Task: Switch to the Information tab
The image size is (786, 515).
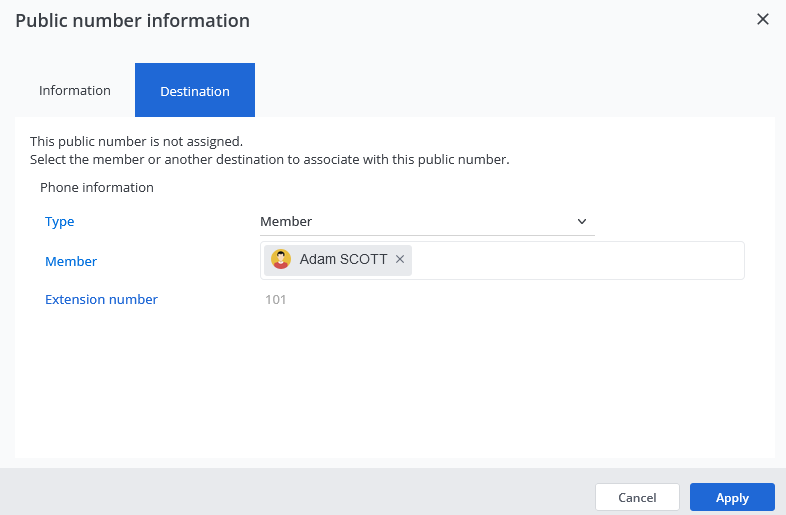Action: (x=75, y=90)
